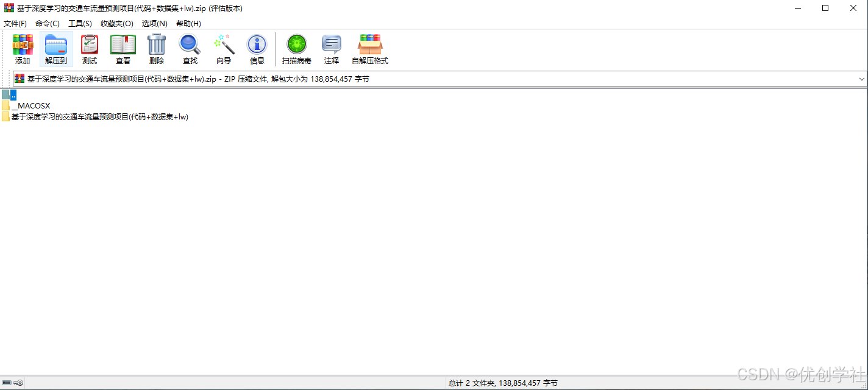Viewport: 868px width, 390px height.
Task: Click the 基于深度学习 project folder icon
Action: 5,116
